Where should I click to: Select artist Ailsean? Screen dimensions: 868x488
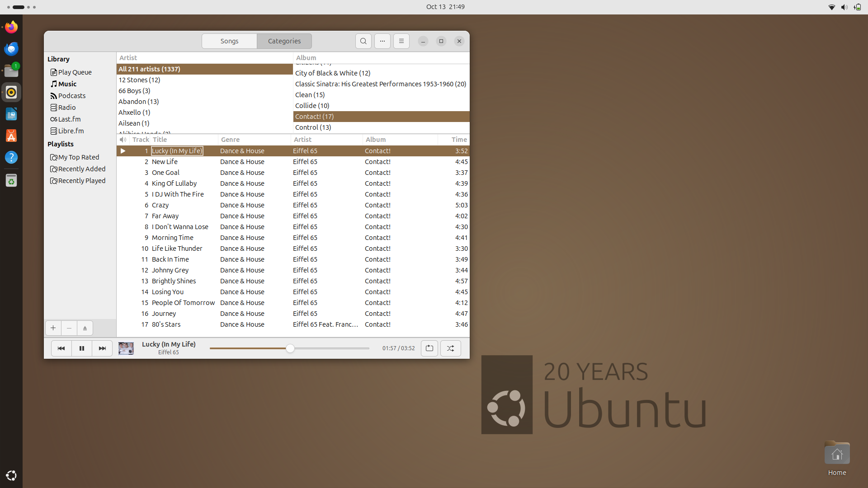tap(205, 123)
